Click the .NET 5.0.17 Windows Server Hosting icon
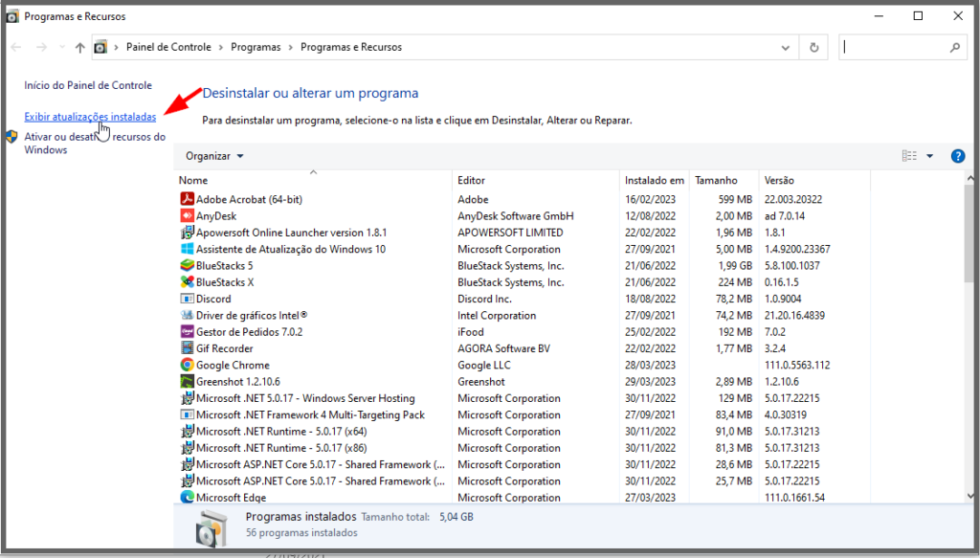The height and width of the screenshot is (558, 980). (187, 398)
